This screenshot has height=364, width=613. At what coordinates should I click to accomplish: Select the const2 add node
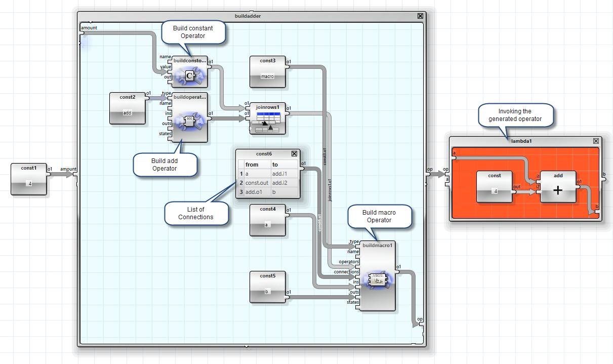(127, 108)
